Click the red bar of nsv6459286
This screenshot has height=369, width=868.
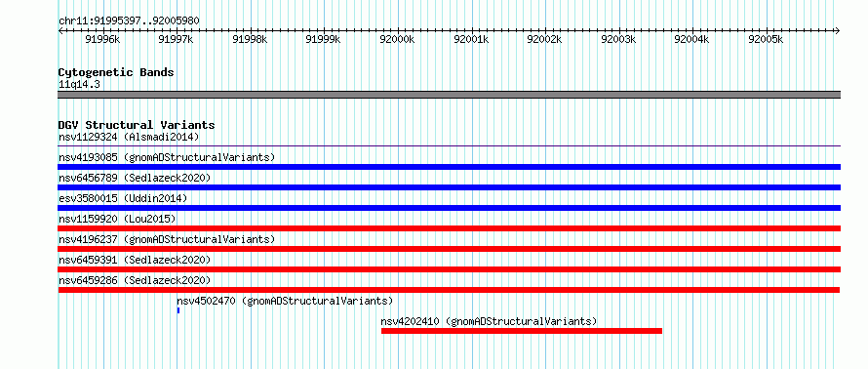click(449, 290)
